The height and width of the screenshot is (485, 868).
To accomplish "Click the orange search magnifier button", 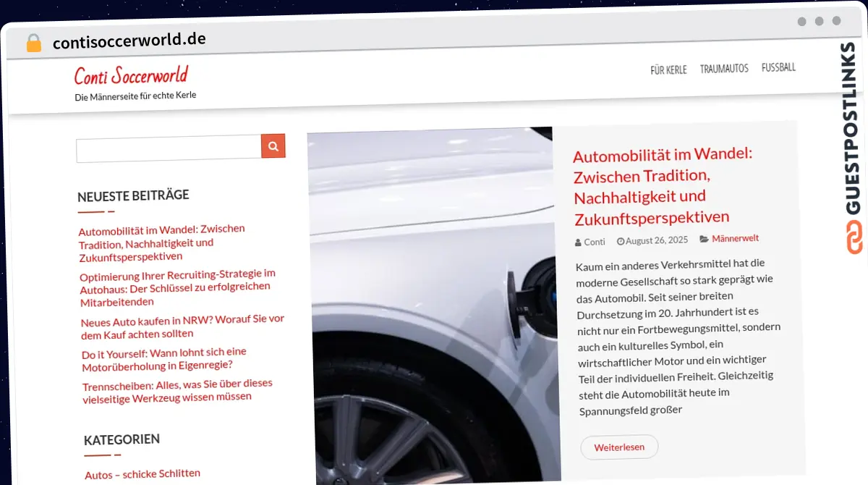I will [x=273, y=145].
